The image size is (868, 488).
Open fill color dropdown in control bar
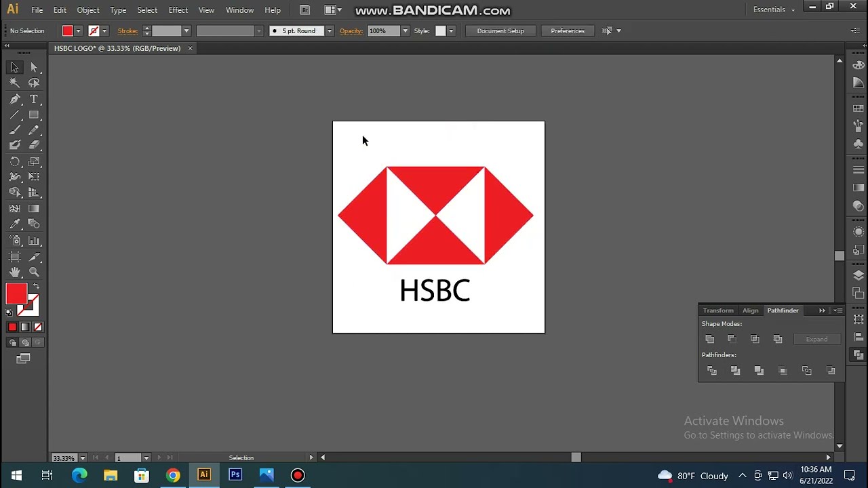click(x=79, y=31)
